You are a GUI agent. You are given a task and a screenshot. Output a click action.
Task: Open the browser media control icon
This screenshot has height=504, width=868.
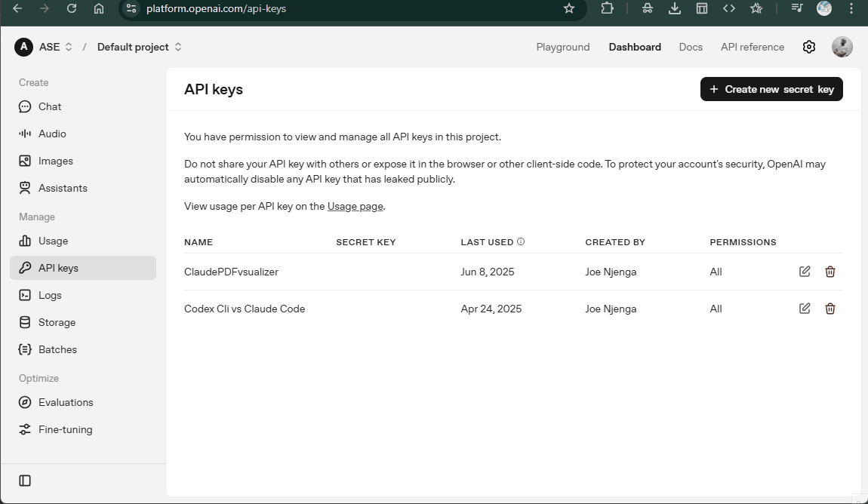796,8
